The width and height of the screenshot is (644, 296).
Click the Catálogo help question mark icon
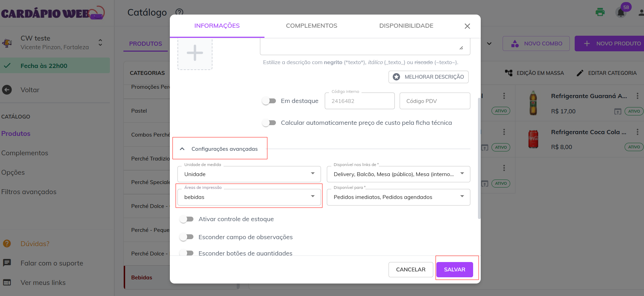(x=179, y=12)
